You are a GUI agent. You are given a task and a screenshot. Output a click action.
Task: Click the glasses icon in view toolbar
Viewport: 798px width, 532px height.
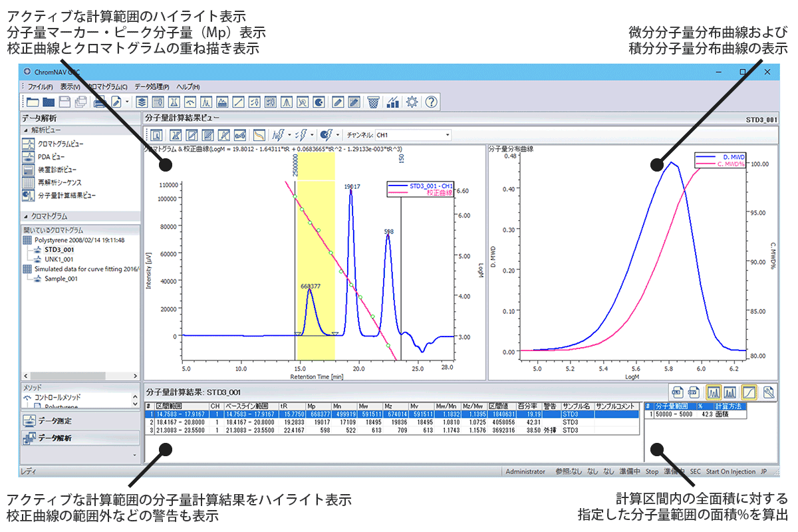[x=241, y=135]
